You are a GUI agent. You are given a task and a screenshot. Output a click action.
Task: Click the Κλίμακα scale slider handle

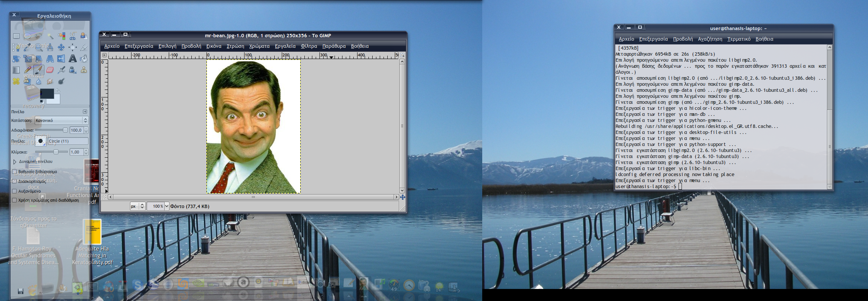[x=56, y=152]
